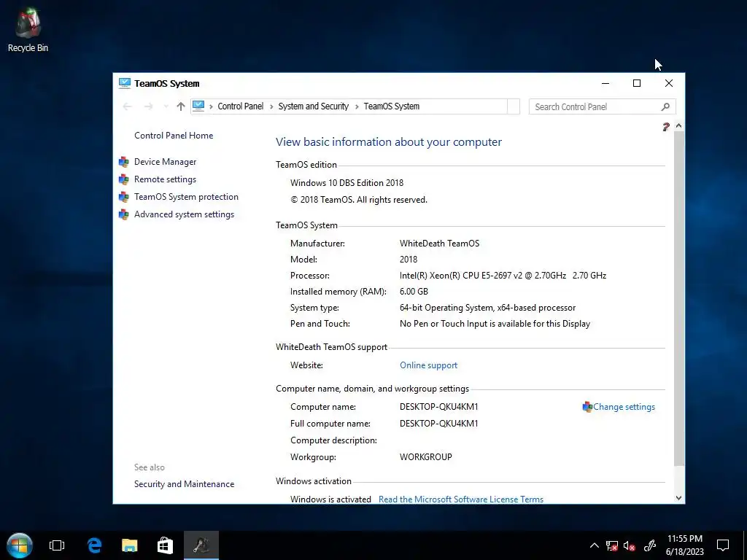
Task: Open Online support website link
Action: pyautogui.click(x=428, y=365)
